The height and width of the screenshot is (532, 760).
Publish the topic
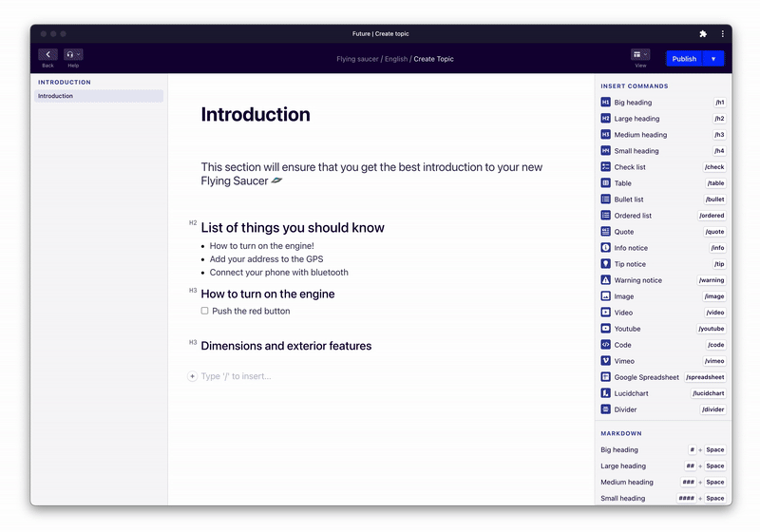684,59
